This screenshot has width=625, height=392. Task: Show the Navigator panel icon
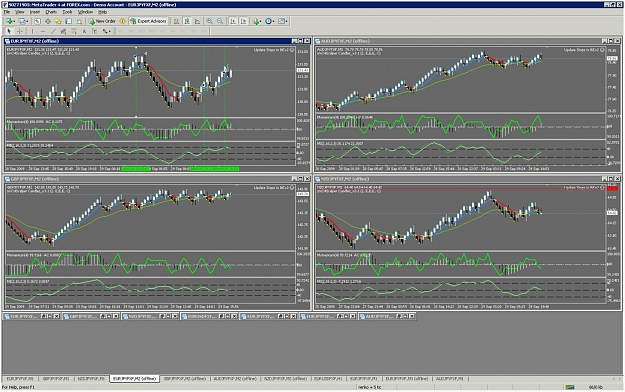58,21
